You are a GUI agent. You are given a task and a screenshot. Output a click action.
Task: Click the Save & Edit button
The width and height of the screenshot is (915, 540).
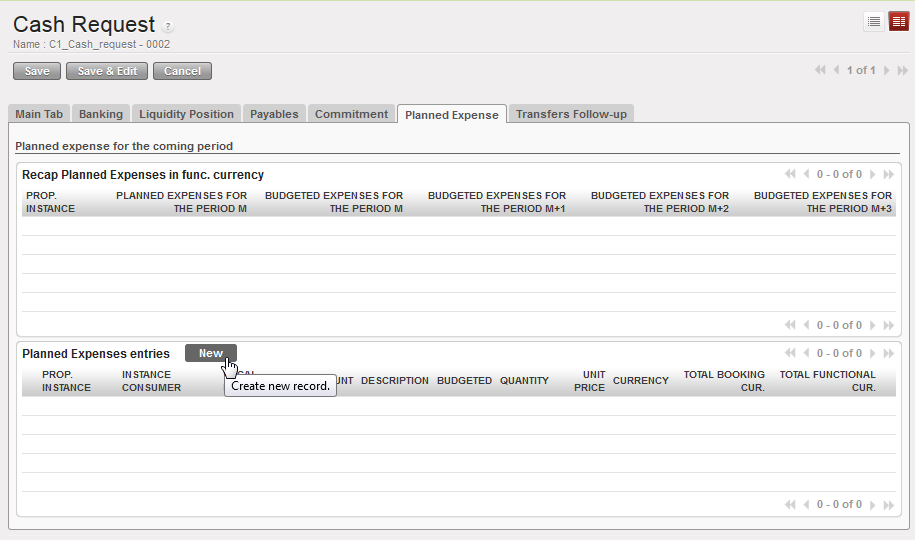[x=107, y=71]
